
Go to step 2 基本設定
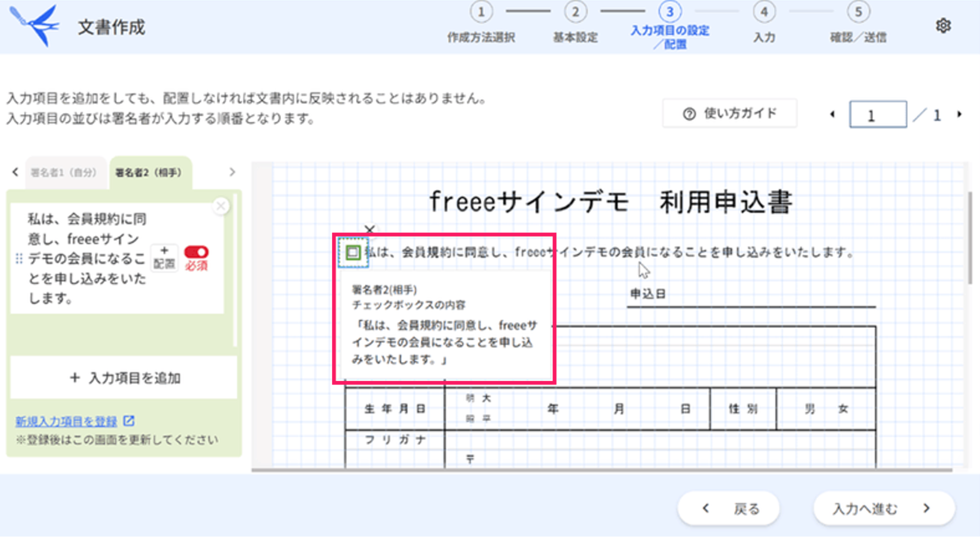point(575,22)
